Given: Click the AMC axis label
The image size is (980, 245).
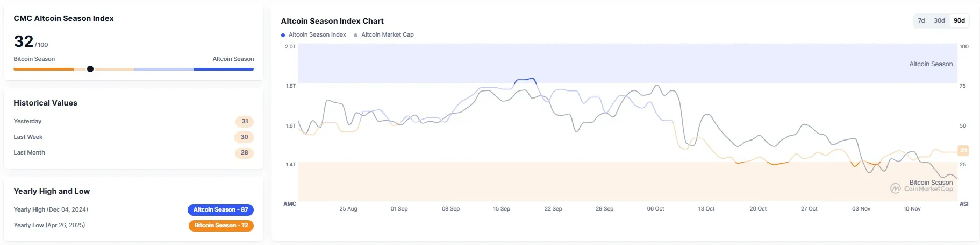Looking at the screenshot, I should tap(290, 204).
